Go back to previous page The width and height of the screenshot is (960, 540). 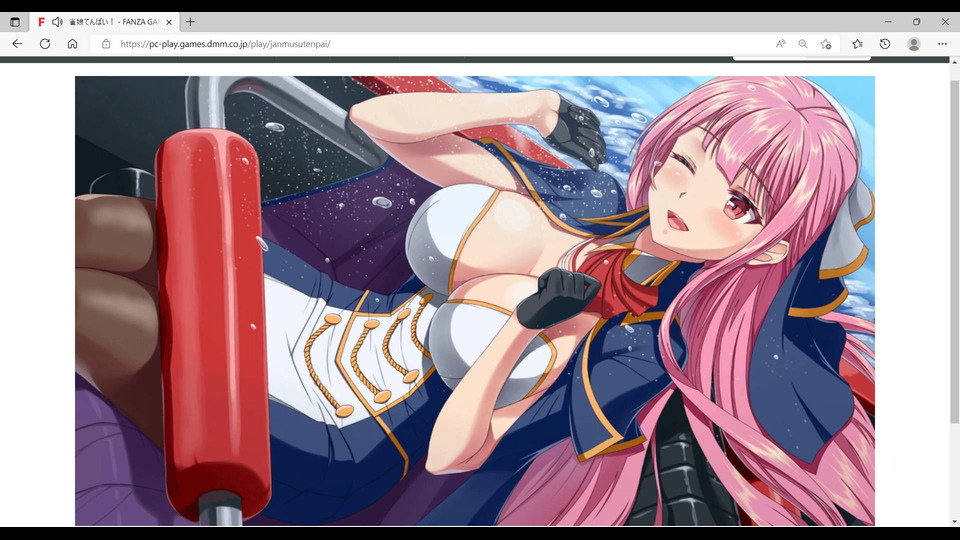click(17, 44)
